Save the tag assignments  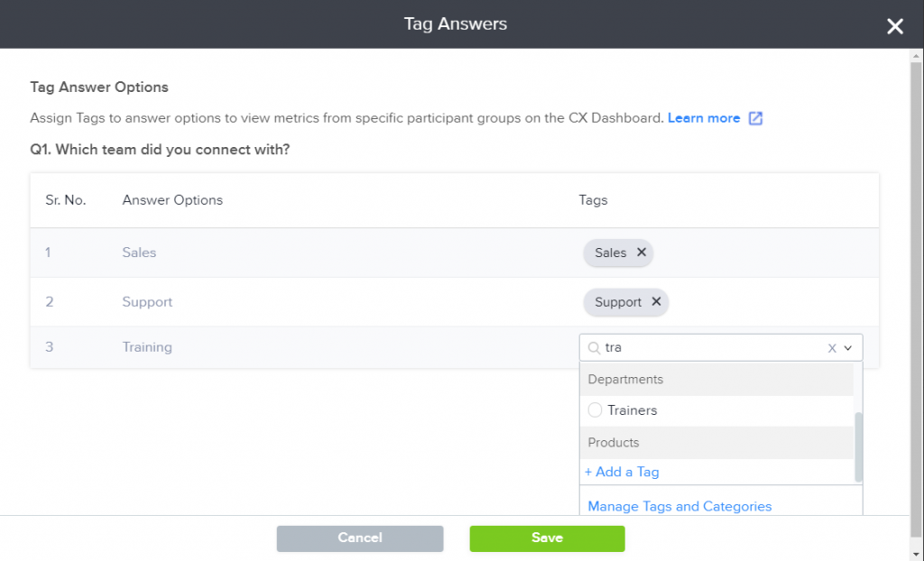[547, 538]
